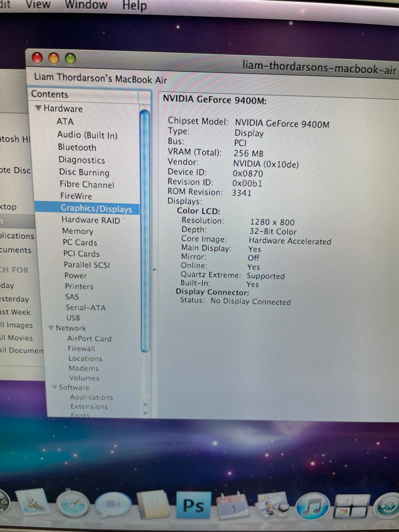The width and height of the screenshot is (399, 532).
Task: Click Liam Thordarson's MacBook Air header
Action: pos(100,78)
